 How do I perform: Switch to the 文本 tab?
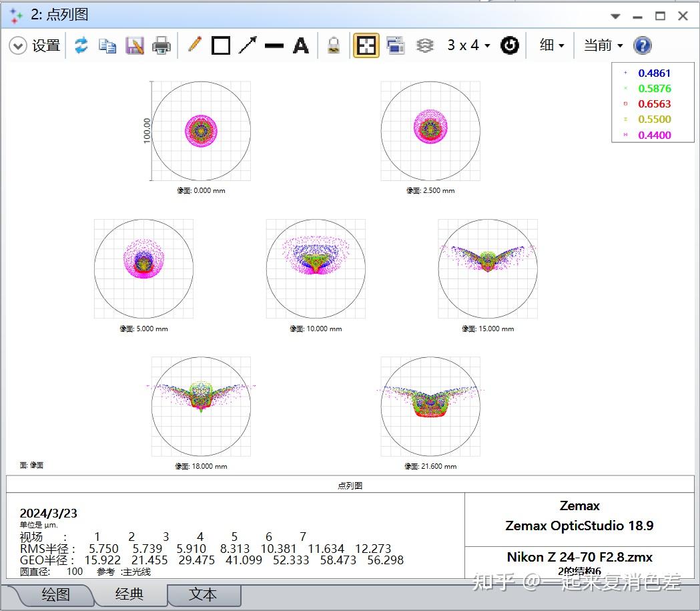point(203,594)
